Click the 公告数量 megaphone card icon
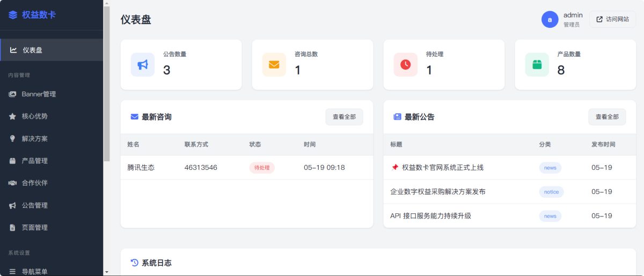 (x=143, y=64)
